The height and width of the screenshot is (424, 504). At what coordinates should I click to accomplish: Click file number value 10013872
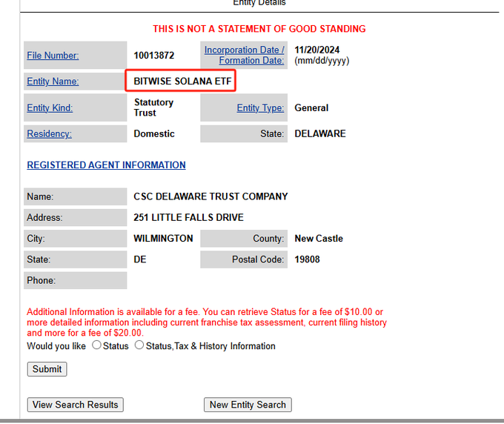154,56
